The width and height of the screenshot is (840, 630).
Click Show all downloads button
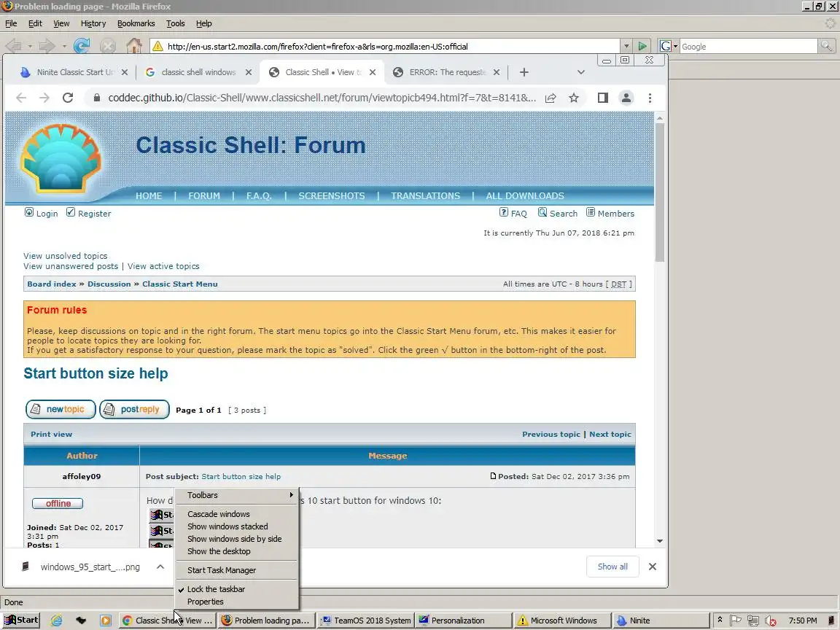pos(612,567)
